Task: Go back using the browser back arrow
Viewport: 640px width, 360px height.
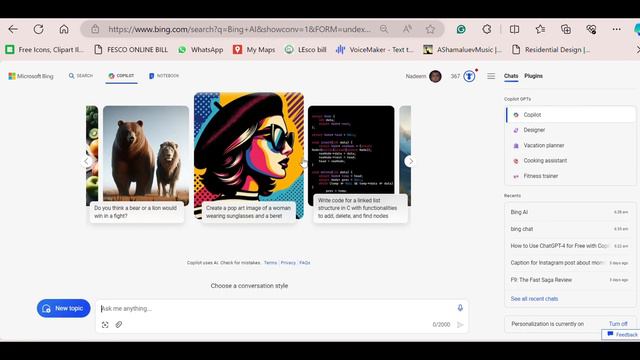Action: pyautogui.click(x=13, y=29)
